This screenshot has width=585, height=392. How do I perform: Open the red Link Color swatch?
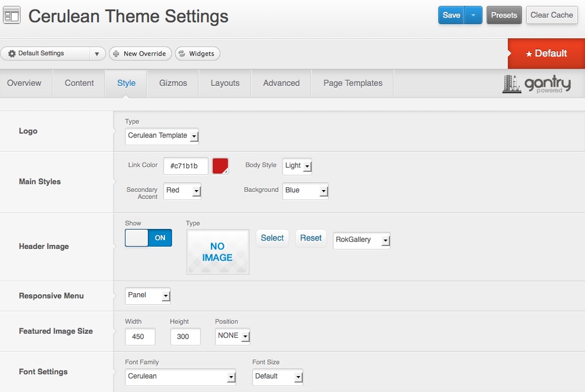[220, 166]
